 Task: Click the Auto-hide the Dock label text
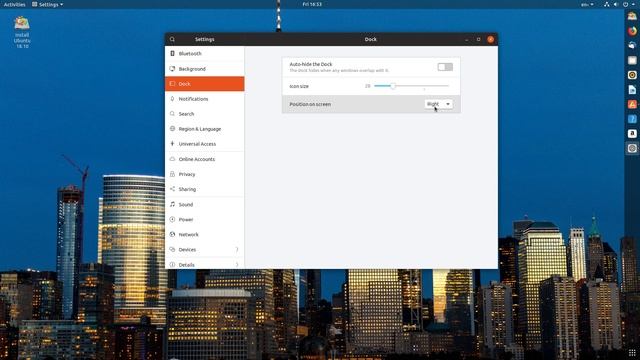click(x=311, y=64)
